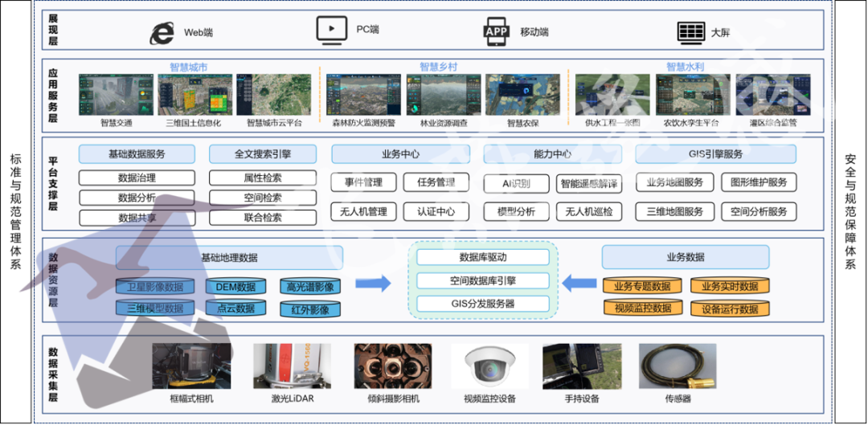Select the 激光LiDAR device image
This screenshot has width=868, height=425.
pyautogui.click(x=280, y=367)
